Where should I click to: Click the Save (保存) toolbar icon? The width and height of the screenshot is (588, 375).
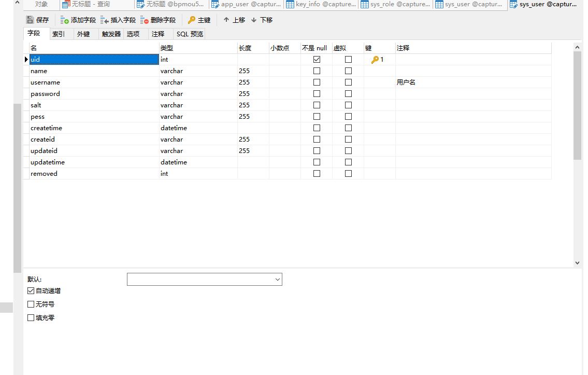(x=30, y=20)
